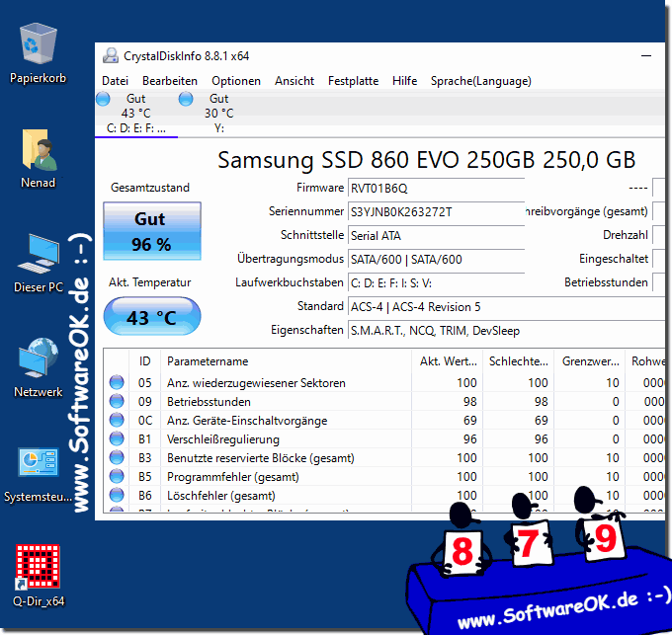Open the Hilfe menu
The height and width of the screenshot is (635, 672).
click(x=404, y=81)
